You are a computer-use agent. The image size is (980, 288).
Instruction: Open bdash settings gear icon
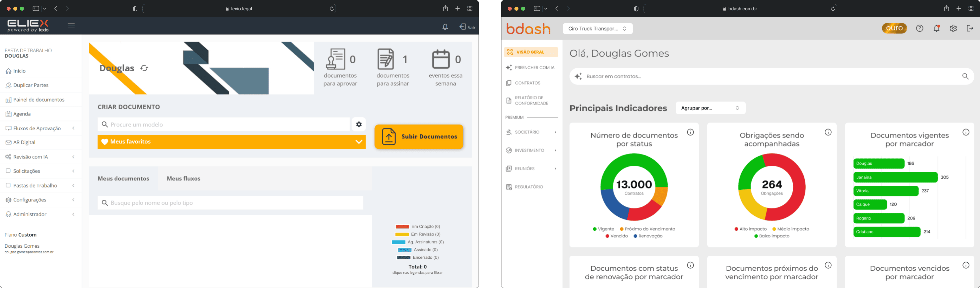[x=953, y=28]
